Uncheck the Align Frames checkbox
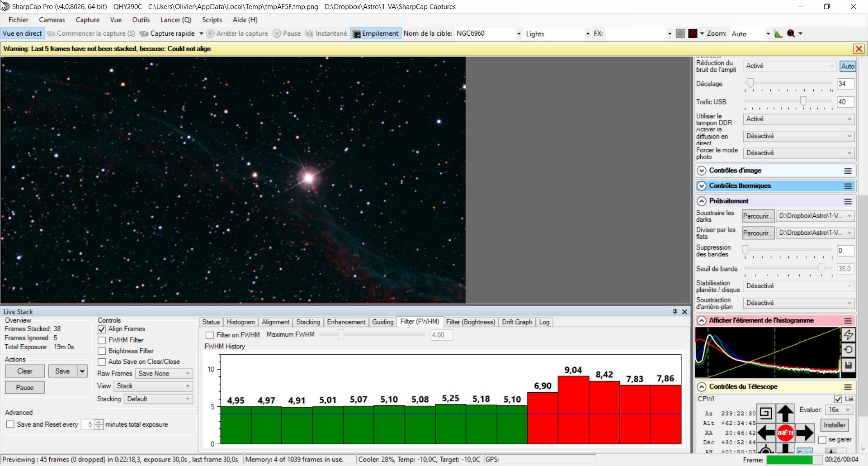This screenshot has height=466, width=868. (102, 329)
